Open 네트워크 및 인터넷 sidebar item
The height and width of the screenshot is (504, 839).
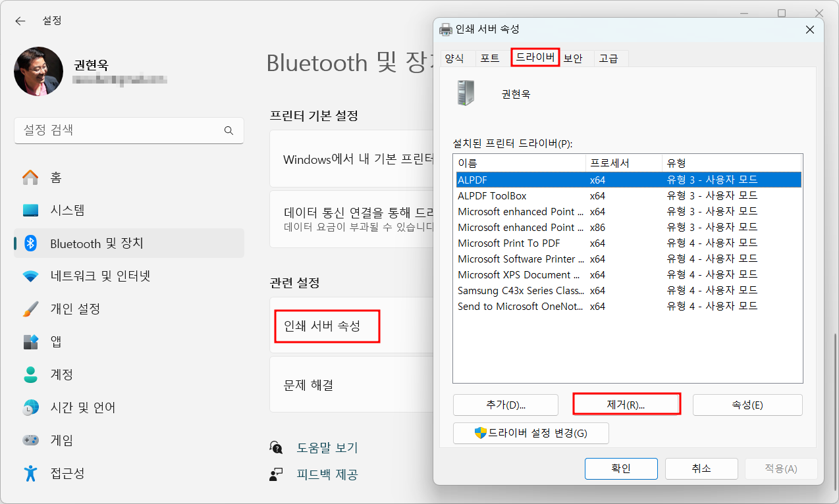click(x=129, y=276)
